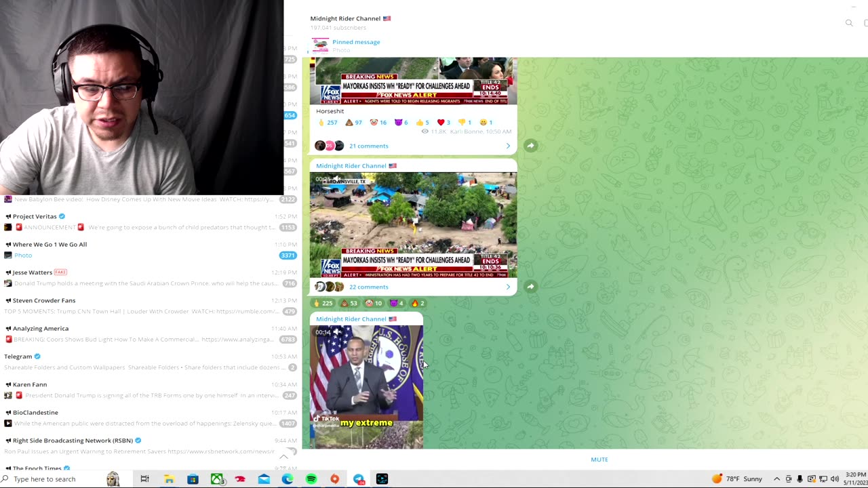Click the New Babylon Bee video message preview
Viewport: 868px width, 488px height.
click(x=144, y=199)
